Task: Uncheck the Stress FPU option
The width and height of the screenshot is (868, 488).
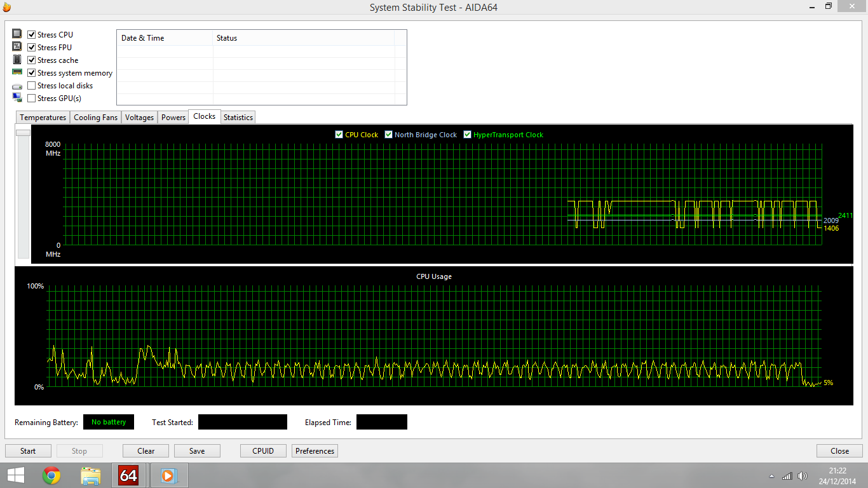Action: pos(32,48)
